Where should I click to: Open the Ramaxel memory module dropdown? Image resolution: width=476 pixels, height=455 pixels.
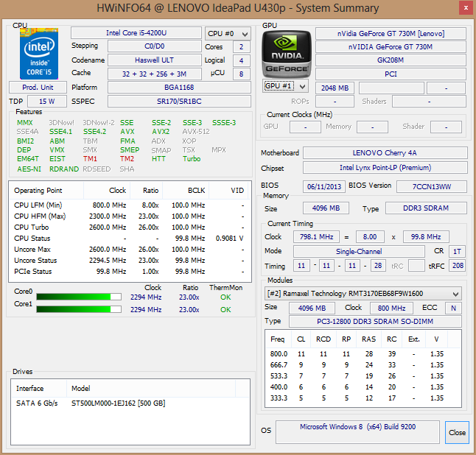click(x=363, y=292)
